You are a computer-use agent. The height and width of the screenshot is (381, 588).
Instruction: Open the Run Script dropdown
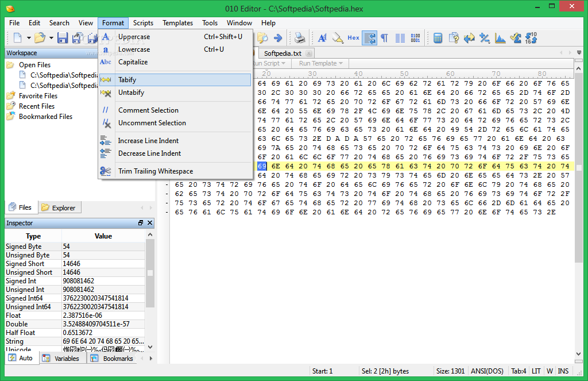click(269, 63)
